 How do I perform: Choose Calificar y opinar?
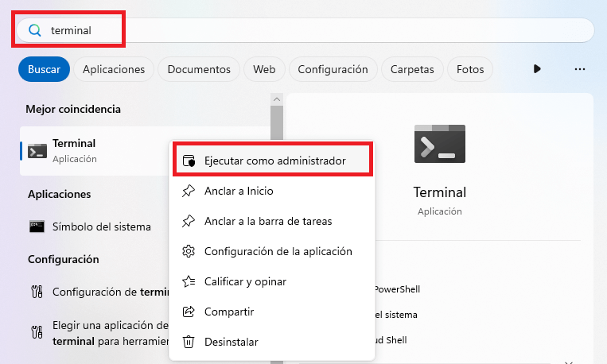272,281
